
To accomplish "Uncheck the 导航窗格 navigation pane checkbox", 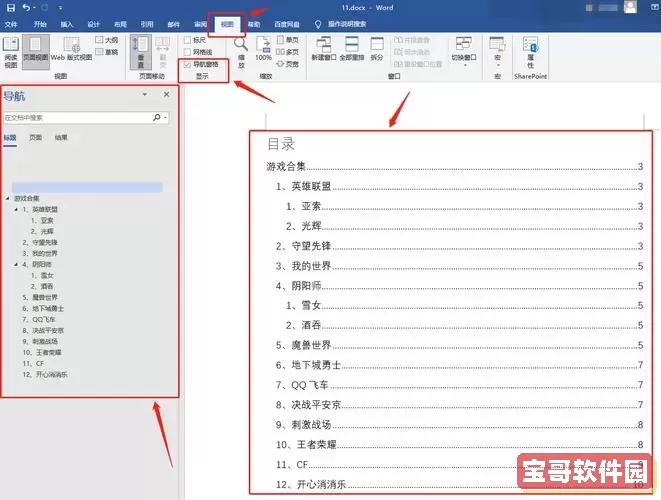I will click(x=188, y=64).
